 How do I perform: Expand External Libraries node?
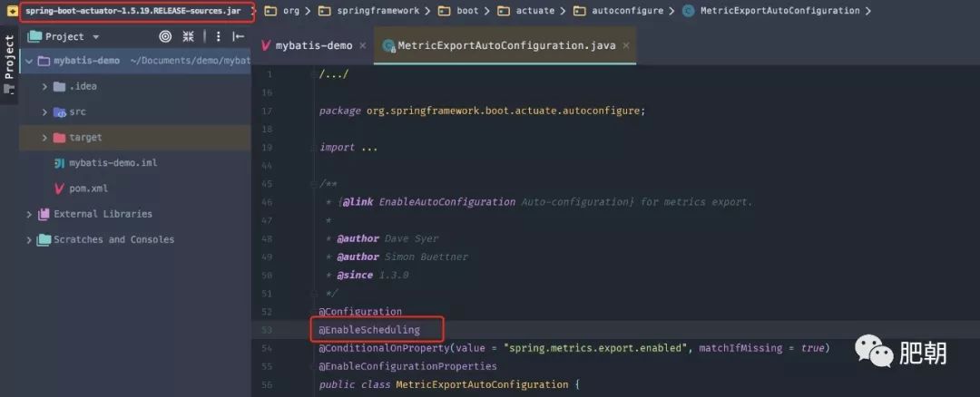pyautogui.click(x=29, y=214)
